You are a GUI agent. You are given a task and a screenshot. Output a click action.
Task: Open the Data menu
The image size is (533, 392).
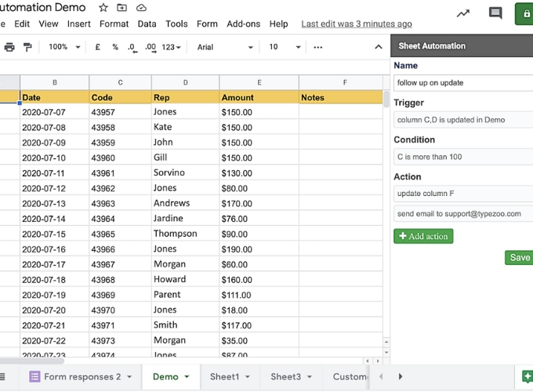147,24
